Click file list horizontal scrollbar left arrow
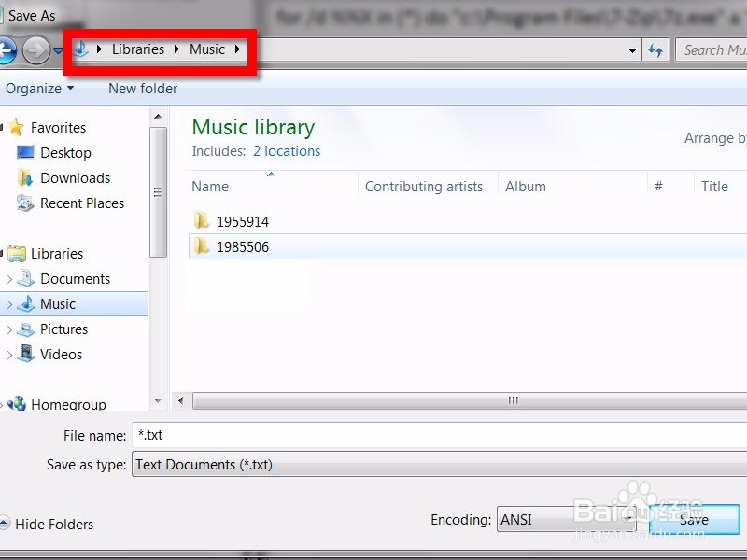This screenshot has width=747, height=560. (x=180, y=401)
